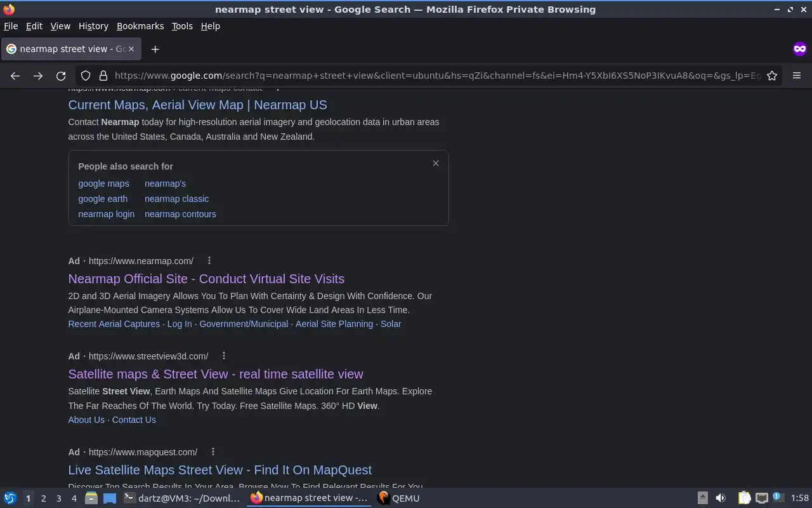The image size is (812, 508).
Task: Search for google earth suggestion
Action: click(x=103, y=199)
